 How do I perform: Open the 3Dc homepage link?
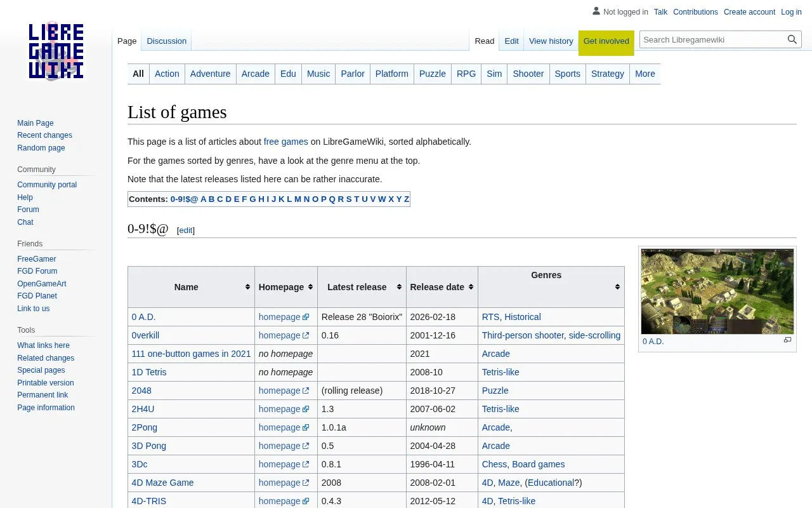tap(284, 464)
